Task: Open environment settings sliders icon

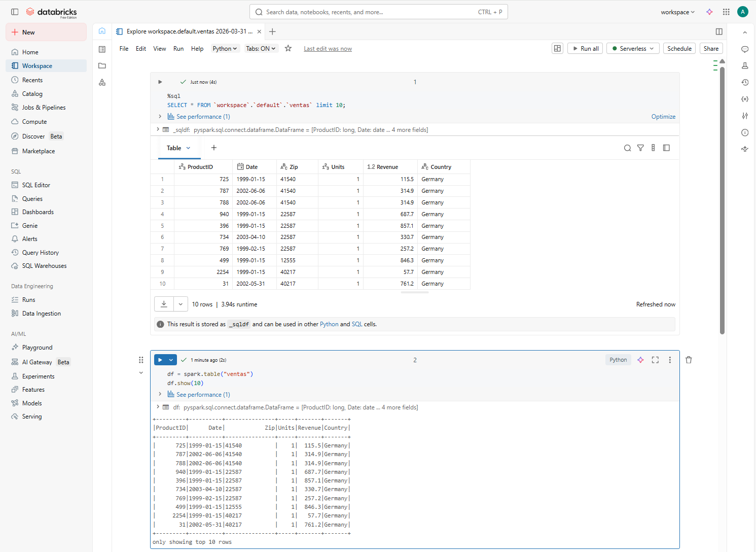Action: click(x=745, y=116)
